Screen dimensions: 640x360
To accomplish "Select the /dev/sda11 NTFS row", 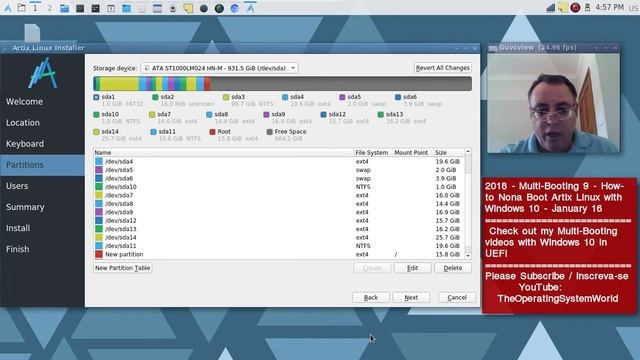I will coord(278,246).
